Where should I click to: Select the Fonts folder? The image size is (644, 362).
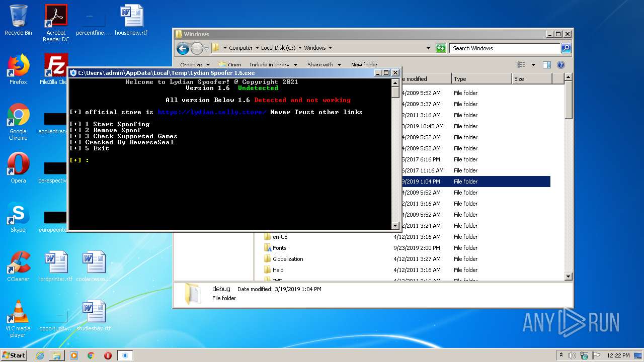point(279,248)
